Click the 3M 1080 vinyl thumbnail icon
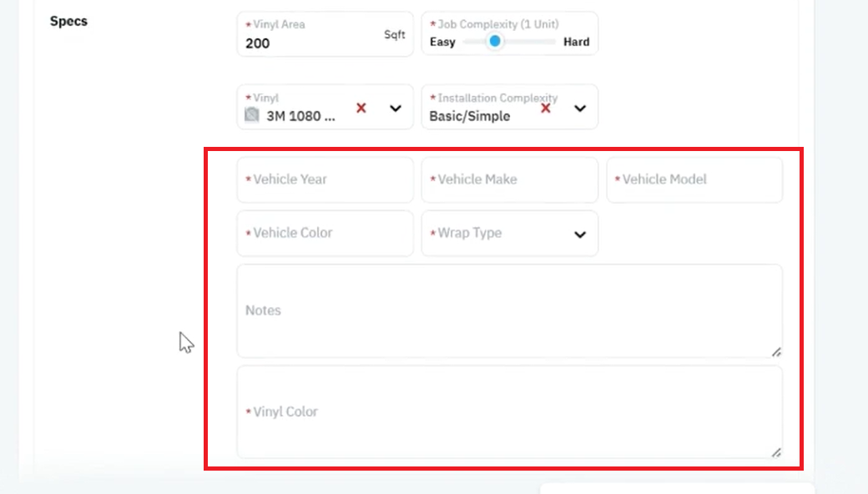The image size is (868, 494). 252,114
